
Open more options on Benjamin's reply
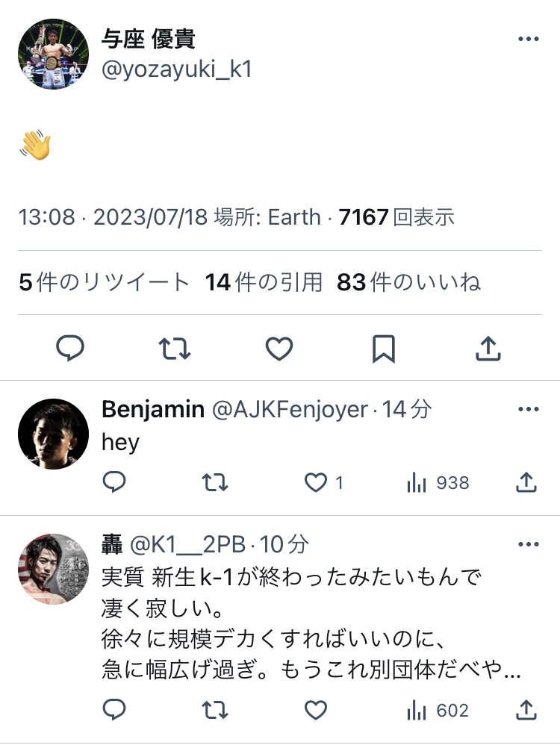[528, 409]
